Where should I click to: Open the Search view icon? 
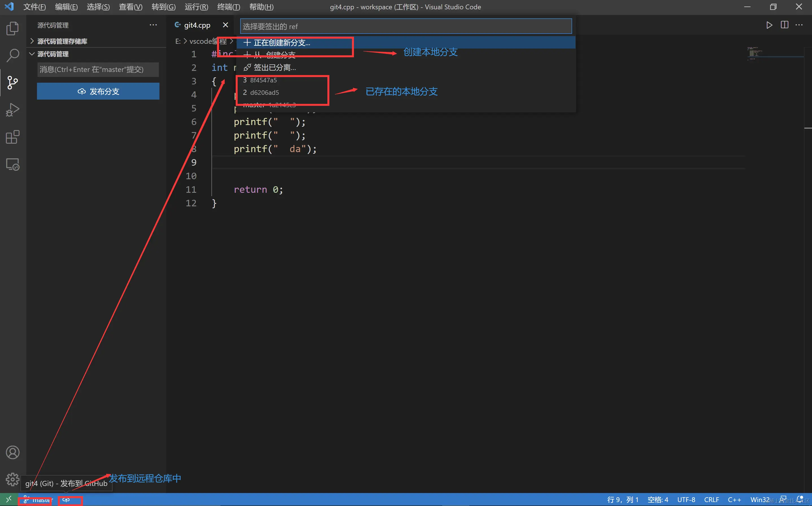[x=13, y=55]
